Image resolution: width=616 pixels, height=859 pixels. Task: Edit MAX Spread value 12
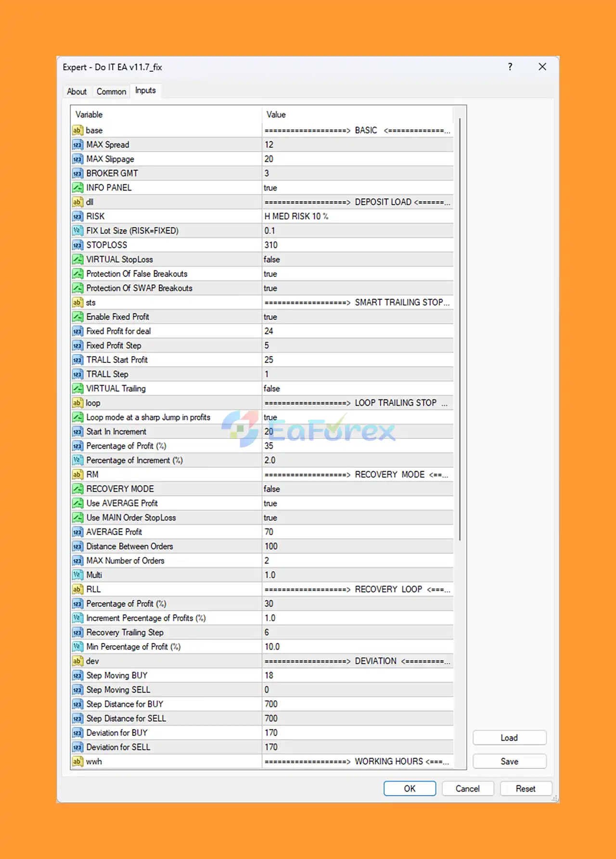pyautogui.click(x=358, y=145)
